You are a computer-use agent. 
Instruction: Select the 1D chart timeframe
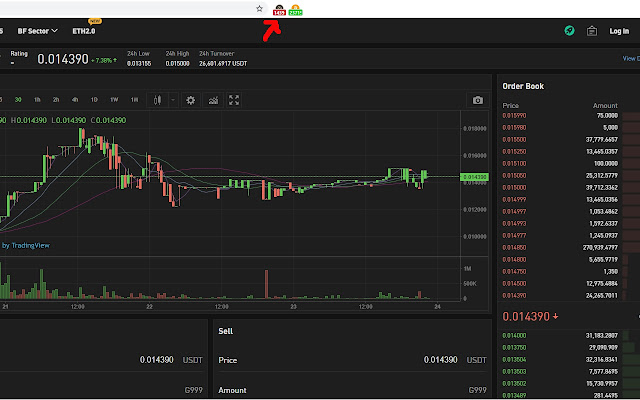pyautogui.click(x=94, y=100)
